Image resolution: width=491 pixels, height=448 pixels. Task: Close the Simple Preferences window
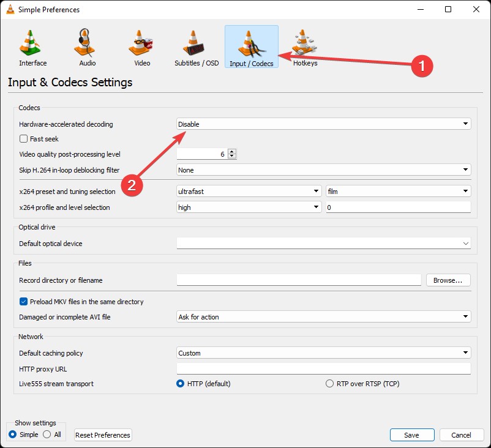476,9
